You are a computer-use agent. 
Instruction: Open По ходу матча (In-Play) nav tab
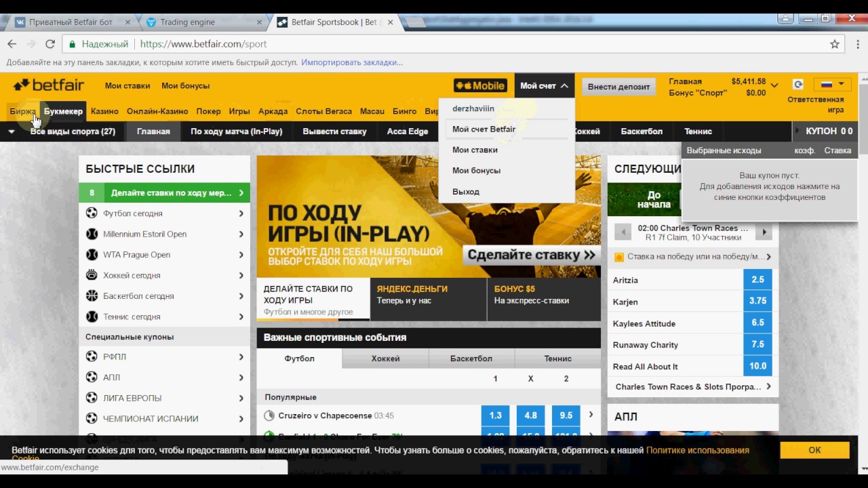tap(236, 131)
